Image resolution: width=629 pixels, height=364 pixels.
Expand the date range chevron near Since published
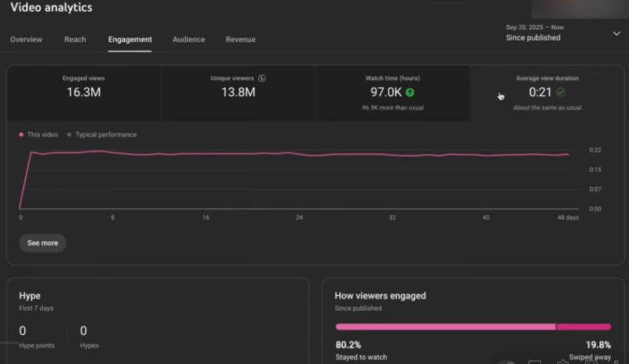coord(616,34)
